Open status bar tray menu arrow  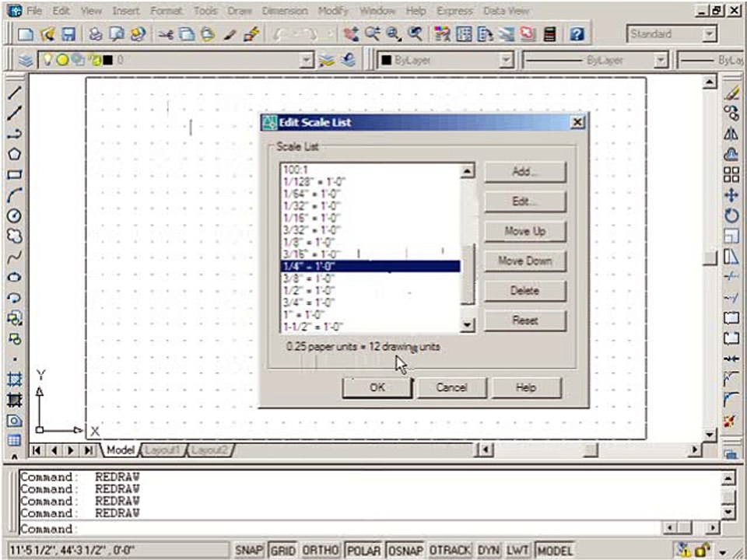723,552
